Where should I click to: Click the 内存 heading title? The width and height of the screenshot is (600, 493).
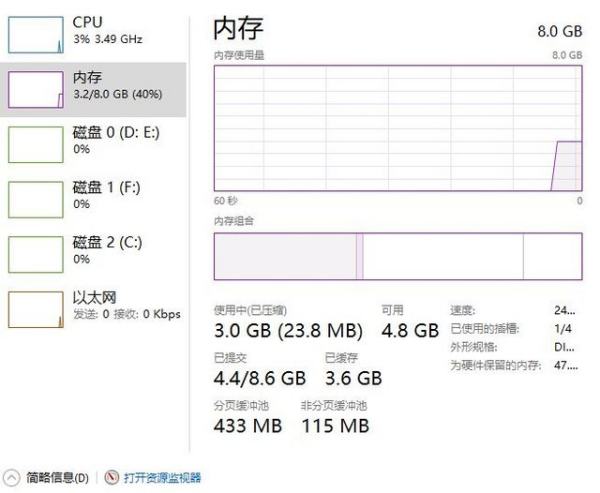coord(239,27)
